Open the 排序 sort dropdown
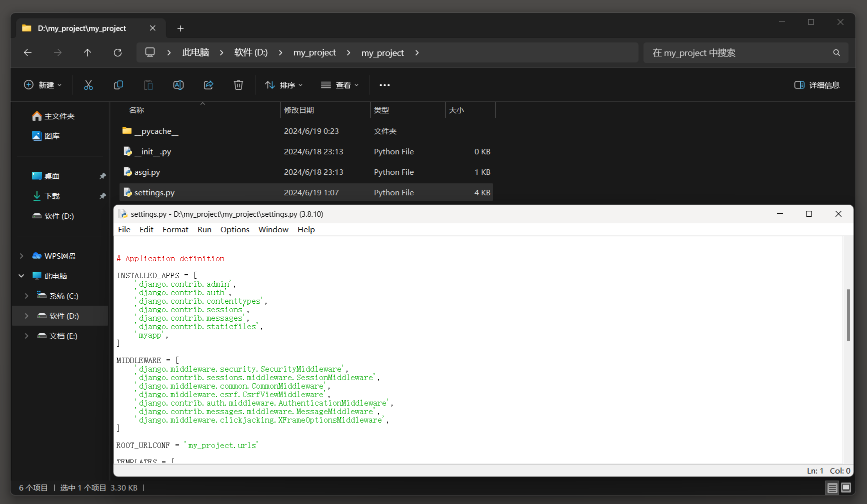Screen dimensions: 867x504 tap(284, 85)
